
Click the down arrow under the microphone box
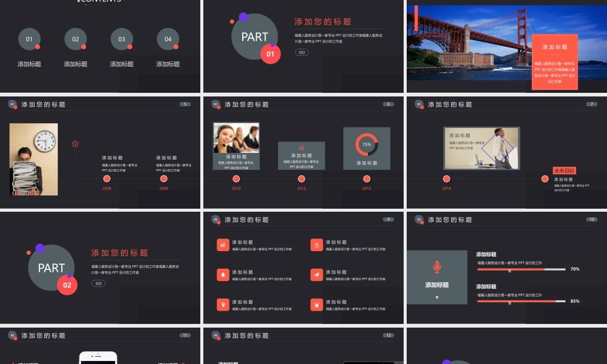click(x=436, y=297)
